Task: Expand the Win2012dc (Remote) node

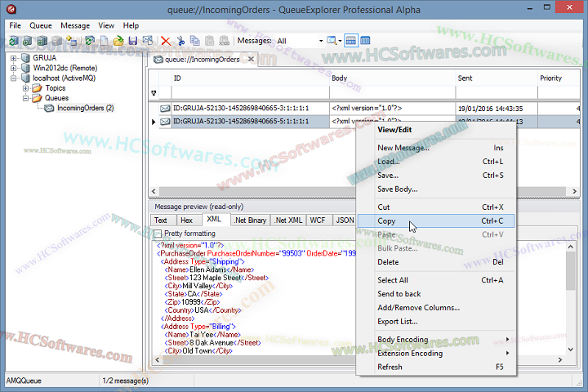Action: [x=14, y=68]
